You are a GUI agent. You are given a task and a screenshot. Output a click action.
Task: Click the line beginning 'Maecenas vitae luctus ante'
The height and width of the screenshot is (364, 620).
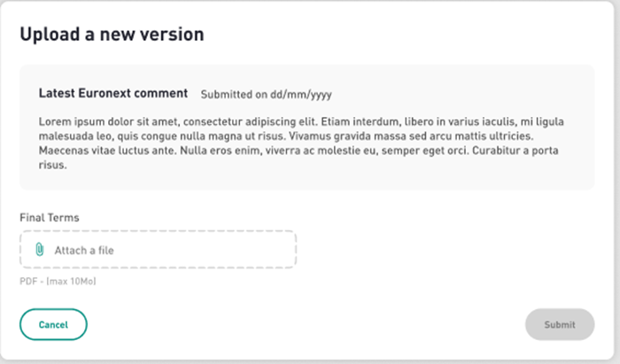point(298,151)
